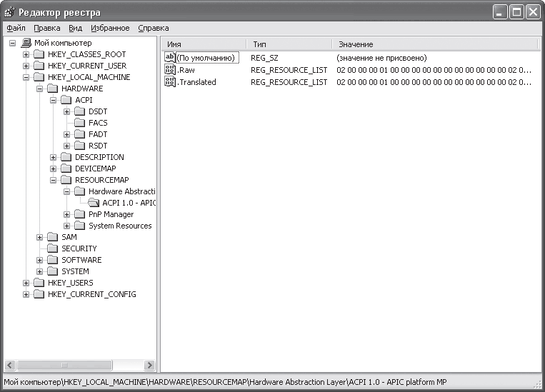Screen dimensions: 545x392
Task: Expand the HKEY_CLASSES_ROOT branch
Action: (26, 54)
